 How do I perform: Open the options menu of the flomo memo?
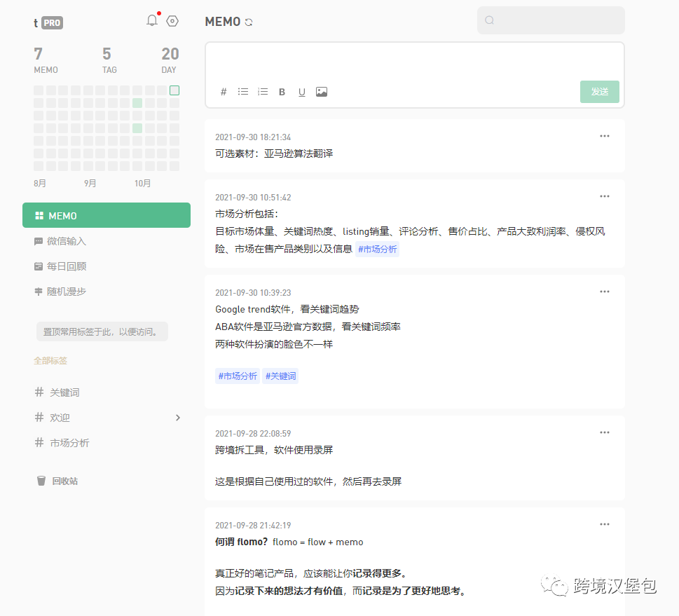pyautogui.click(x=604, y=523)
